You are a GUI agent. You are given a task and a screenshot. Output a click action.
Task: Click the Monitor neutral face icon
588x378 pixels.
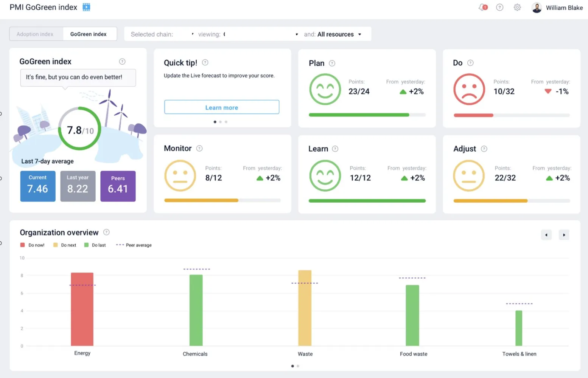click(180, 176)
